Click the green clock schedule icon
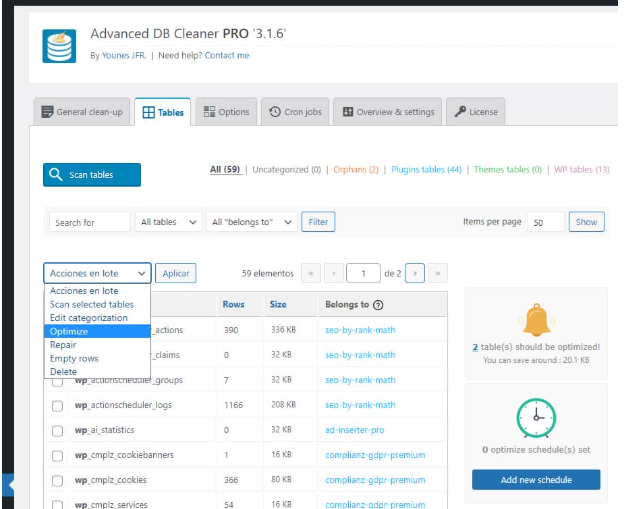Viewport: 633px width, 509px height. tap(536, 418)
